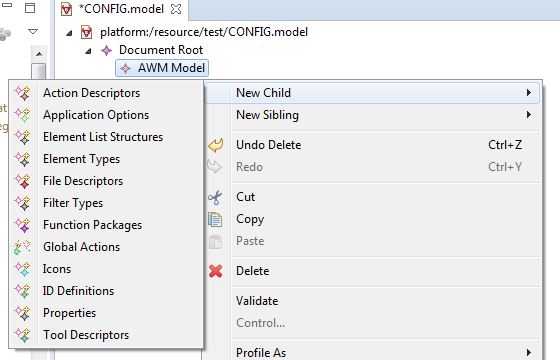Click the Ctrl+Z shortcut label
This screenshot has width=560, height=360.
pyautogui.click(x=505, y=145)
